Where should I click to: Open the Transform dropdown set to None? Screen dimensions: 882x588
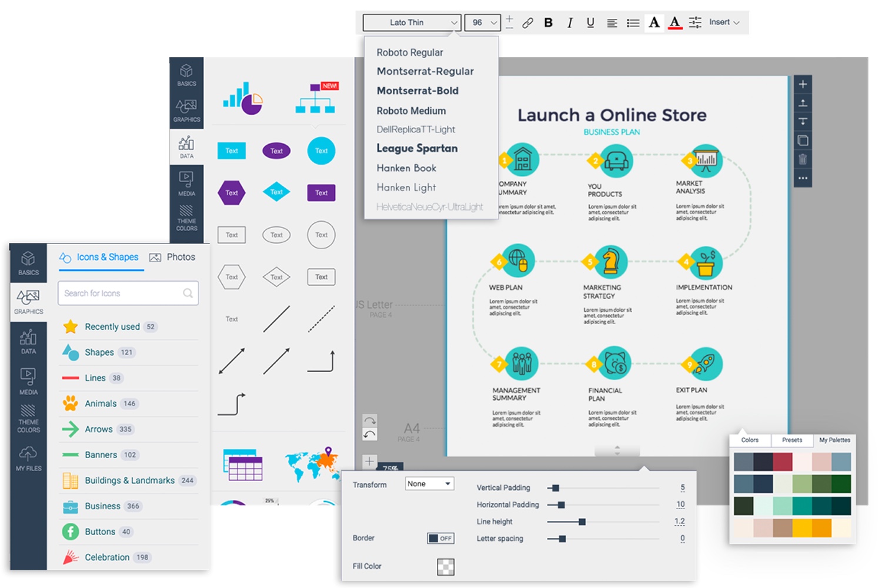click(429, 483)
